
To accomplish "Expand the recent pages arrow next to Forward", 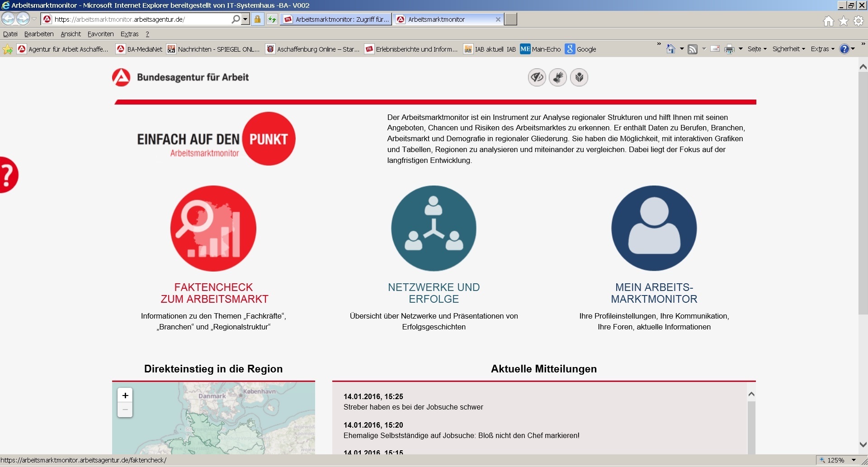I will point(34,19).
